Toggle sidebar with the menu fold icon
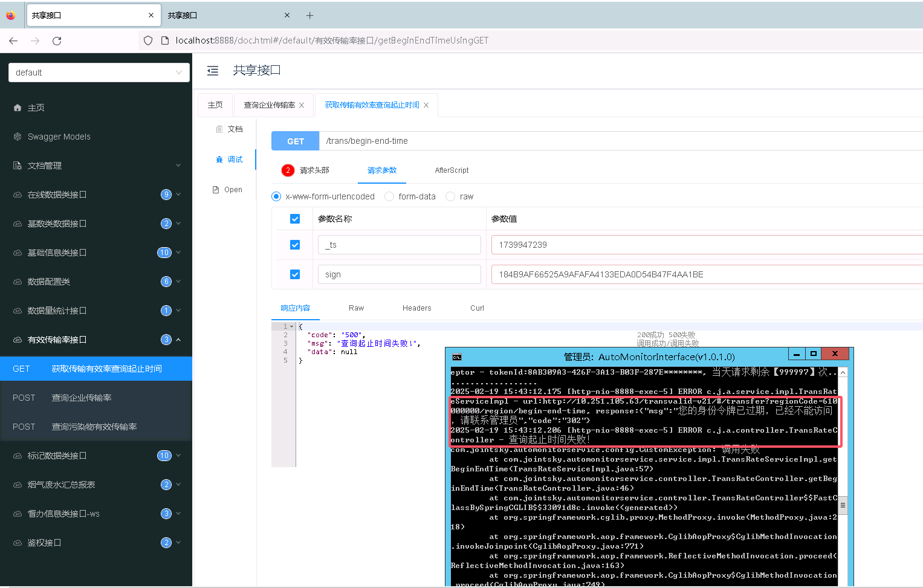The width and height of the screenshot is (923, 588). pyautogui.click(x=213, y=71)
